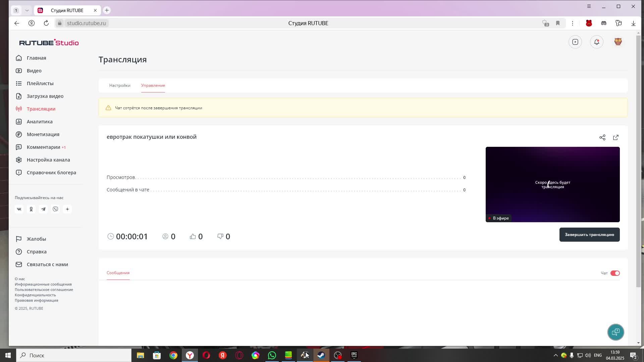Viewport: 644px width, 362px height.
Task: Click the page vertical scrollbar
Action: (638, 161)
